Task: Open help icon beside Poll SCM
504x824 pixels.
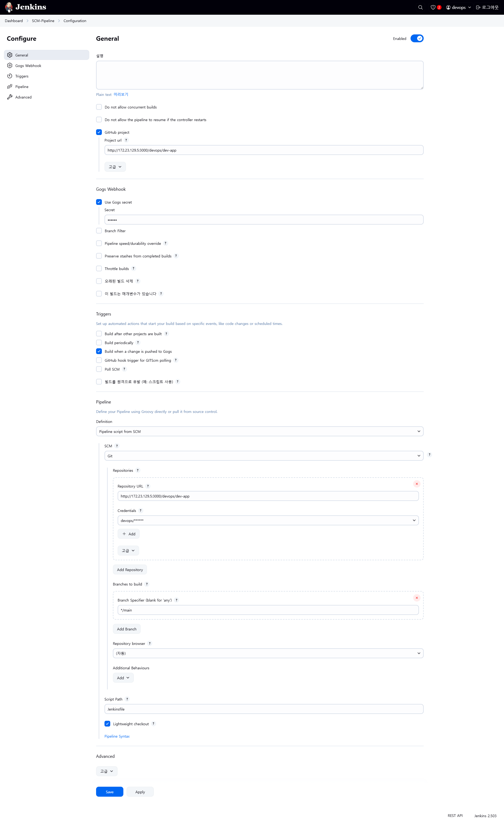Action: [x=124, y=369]
